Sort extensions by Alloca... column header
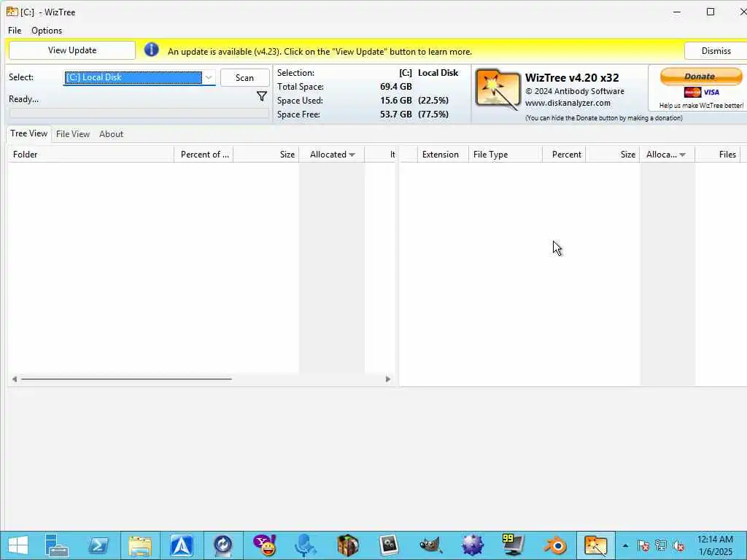The height and width of the screenshot is (560, 747). click(x=667, y=155)
